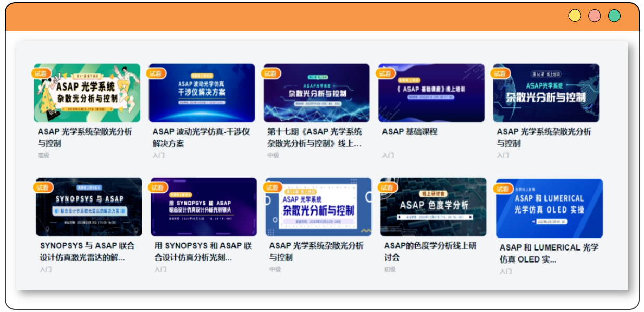
Task: Click 试看 badge on the LUMERICAL OLED course
Action: [x=502, y=189]
